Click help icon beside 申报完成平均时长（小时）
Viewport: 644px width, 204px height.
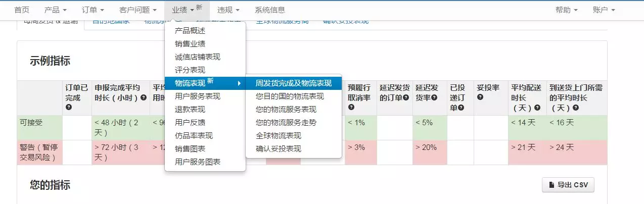144,97
